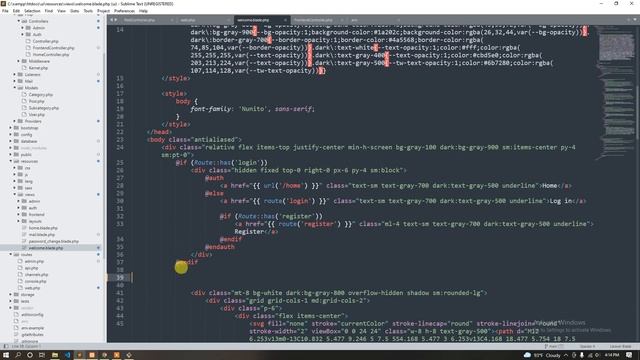The image size is (640, 360).
Task: Collapse the routes folder
Action: click(x=11, y=254)
